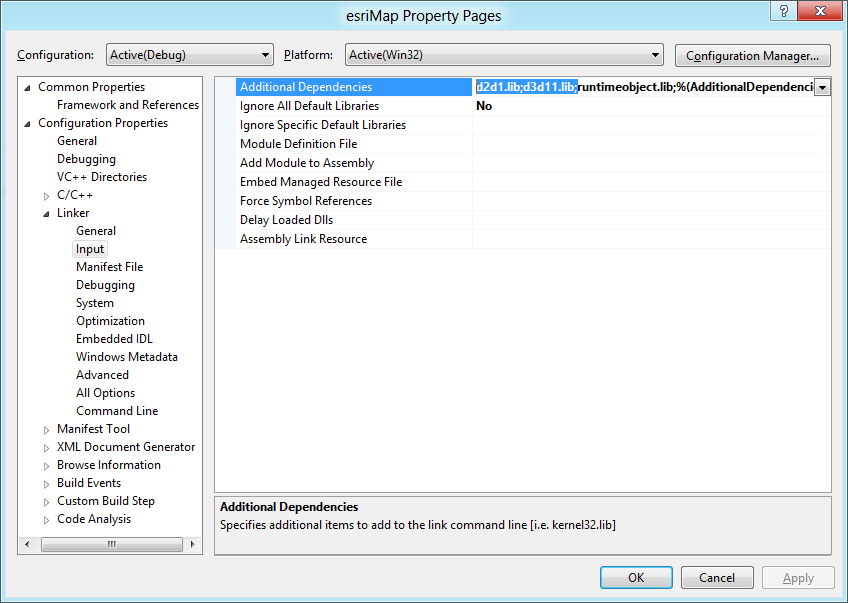Select Common Properties tree item
Screen dimensions: 848x603
click(91, 87)
